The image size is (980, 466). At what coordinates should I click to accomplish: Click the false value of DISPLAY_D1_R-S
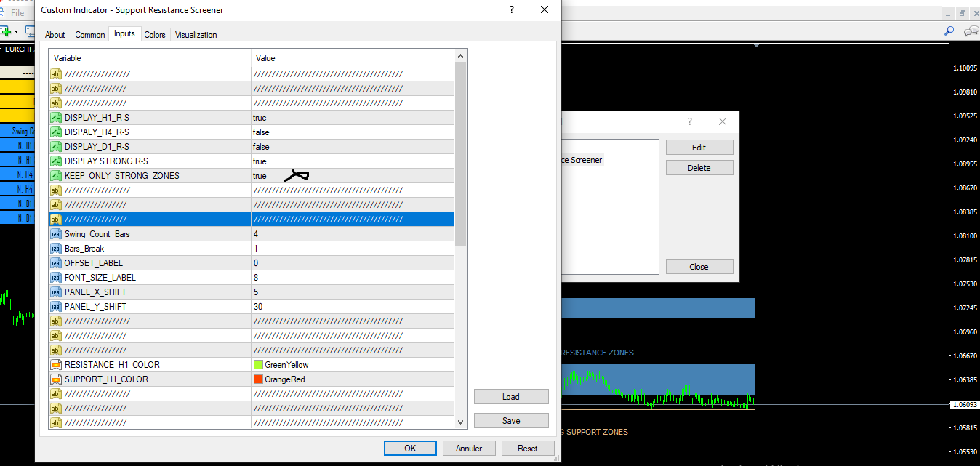(x=261, y=147)
